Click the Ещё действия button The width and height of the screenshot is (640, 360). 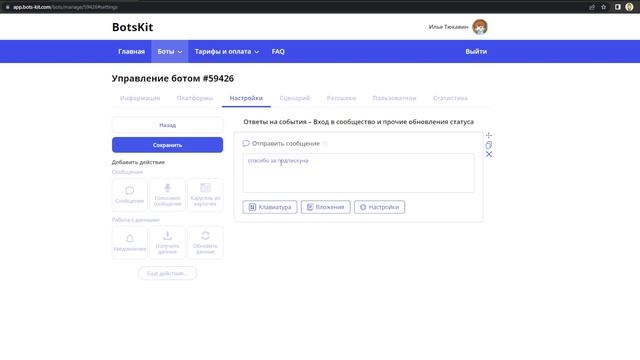167,273
